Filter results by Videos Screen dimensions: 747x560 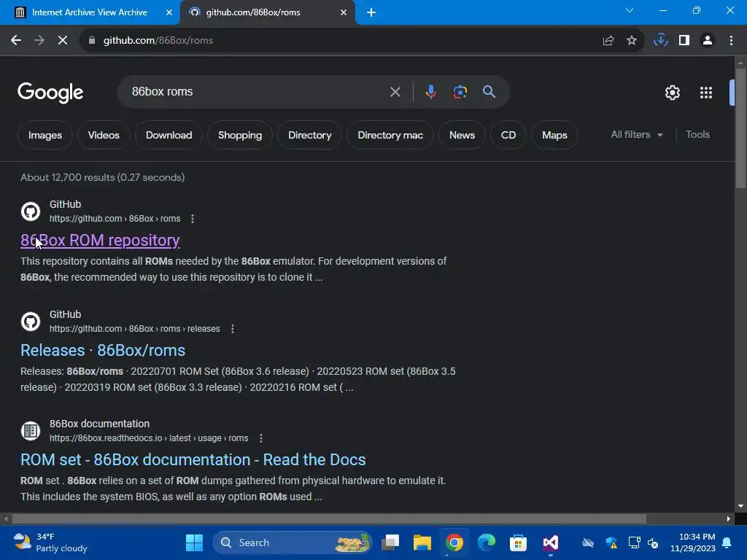coord(104,135)
